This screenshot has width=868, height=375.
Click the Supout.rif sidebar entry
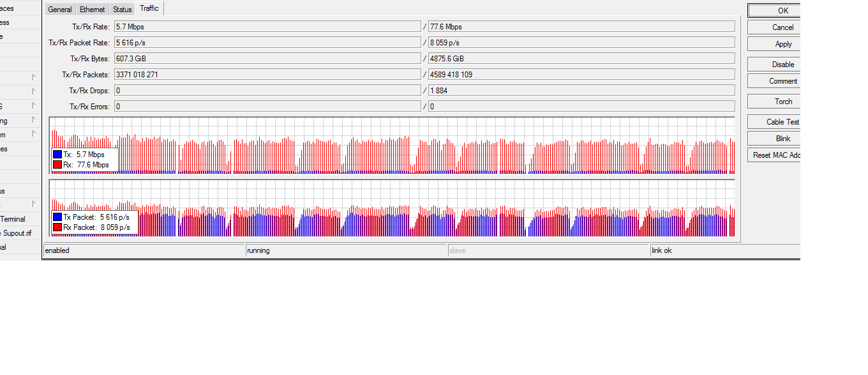(16, 233)
